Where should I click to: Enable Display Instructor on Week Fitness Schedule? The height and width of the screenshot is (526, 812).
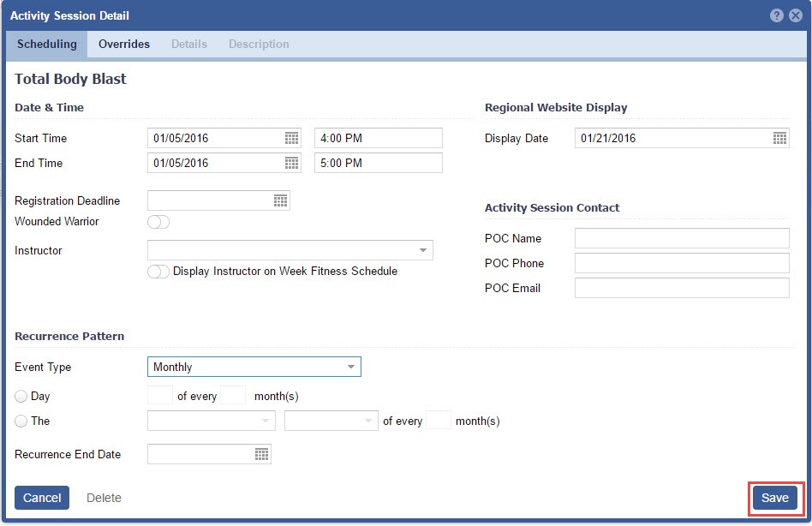158,272
